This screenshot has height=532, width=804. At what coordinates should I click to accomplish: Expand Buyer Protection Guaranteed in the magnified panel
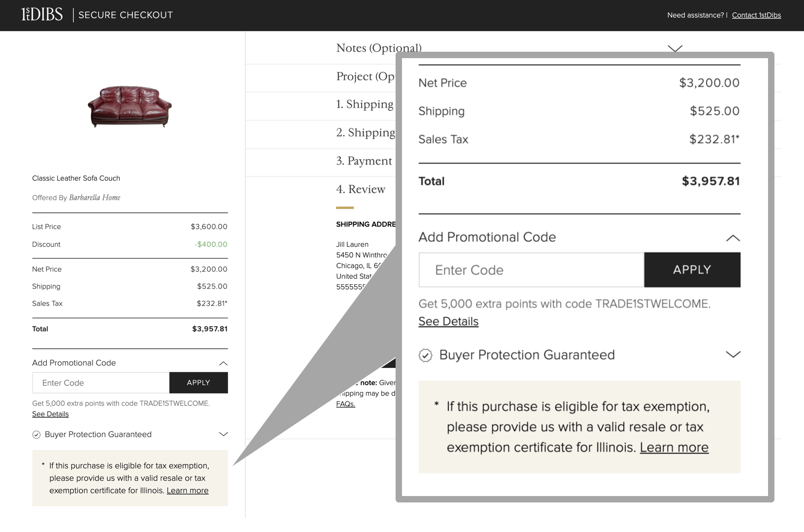[x=733, y=354]
